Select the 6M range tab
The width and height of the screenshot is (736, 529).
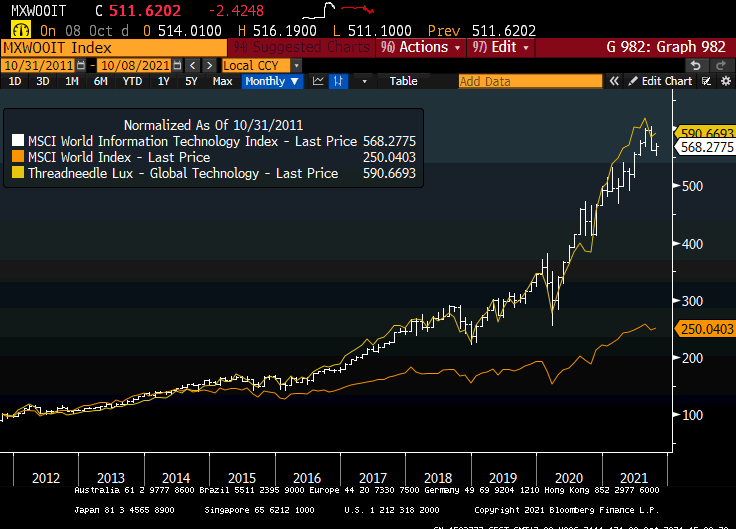pyautogui.click(x=100, y=81)
